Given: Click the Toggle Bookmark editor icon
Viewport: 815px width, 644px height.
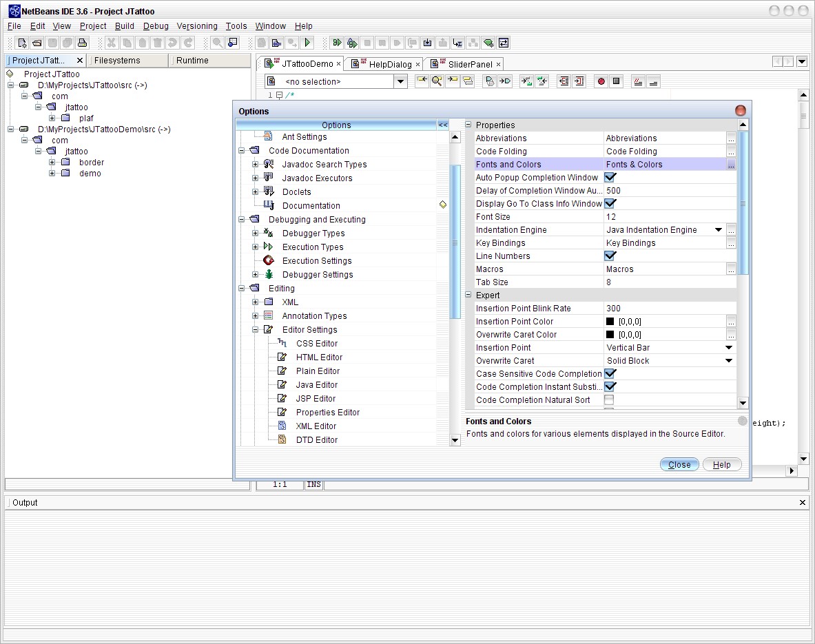Looking at the screenshot, I should pos(490,81).
